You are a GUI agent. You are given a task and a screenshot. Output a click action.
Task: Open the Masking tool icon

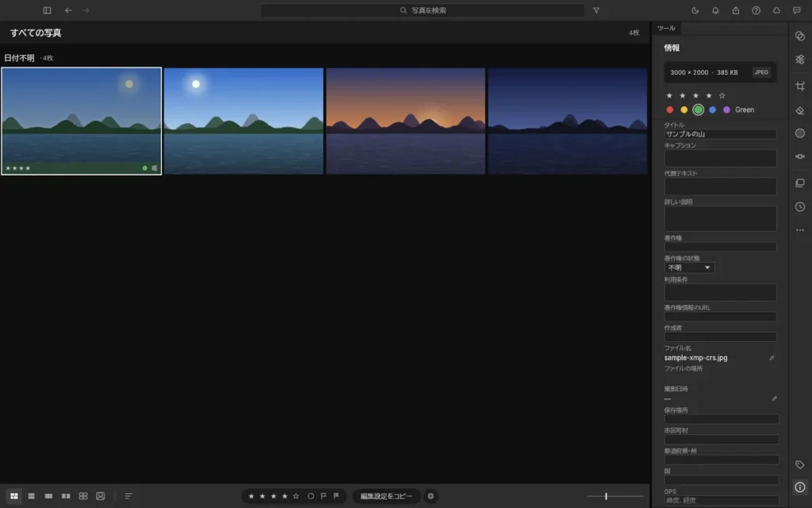pyautogui.click(x=800, y=133)
